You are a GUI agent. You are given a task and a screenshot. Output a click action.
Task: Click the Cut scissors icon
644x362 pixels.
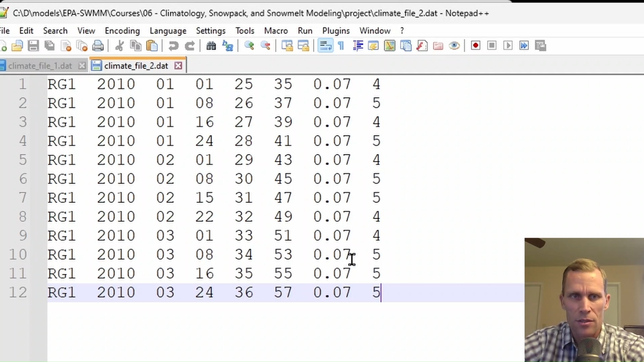119,46
